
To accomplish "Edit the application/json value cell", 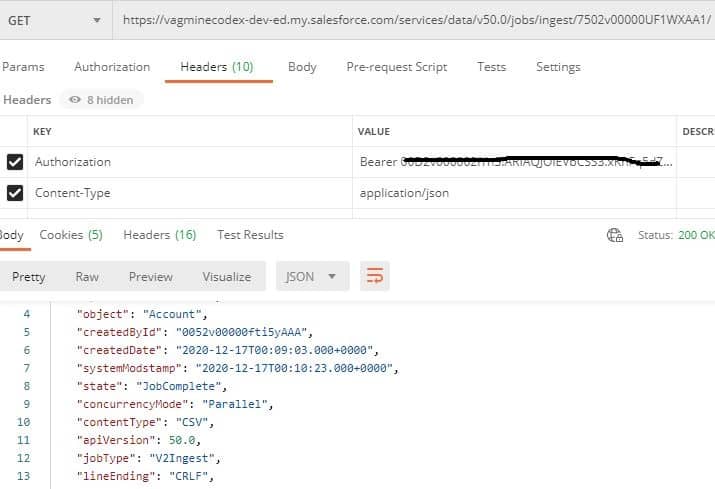I will 514,193.
